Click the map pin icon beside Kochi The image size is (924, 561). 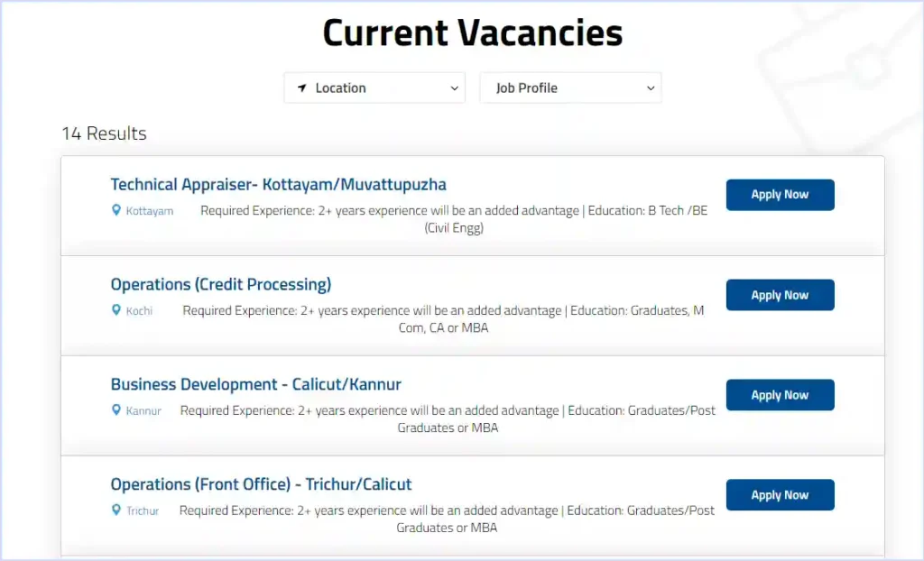click(115, 310)
